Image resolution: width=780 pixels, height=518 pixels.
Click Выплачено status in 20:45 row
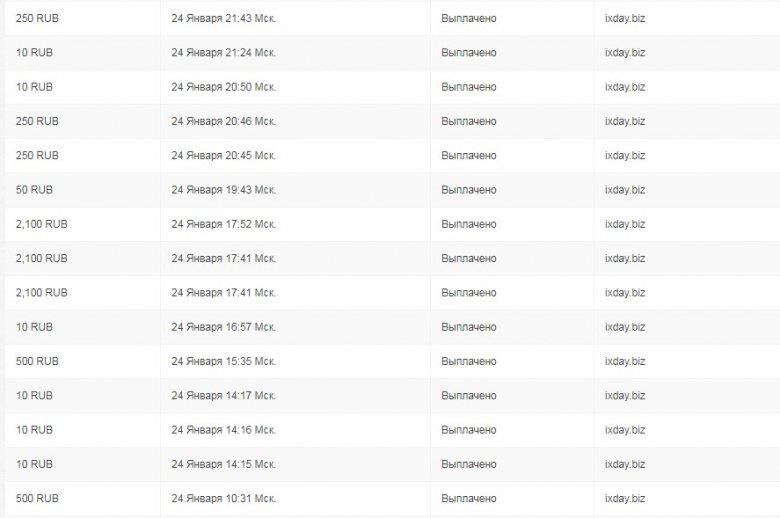click(x=469, y=156)
